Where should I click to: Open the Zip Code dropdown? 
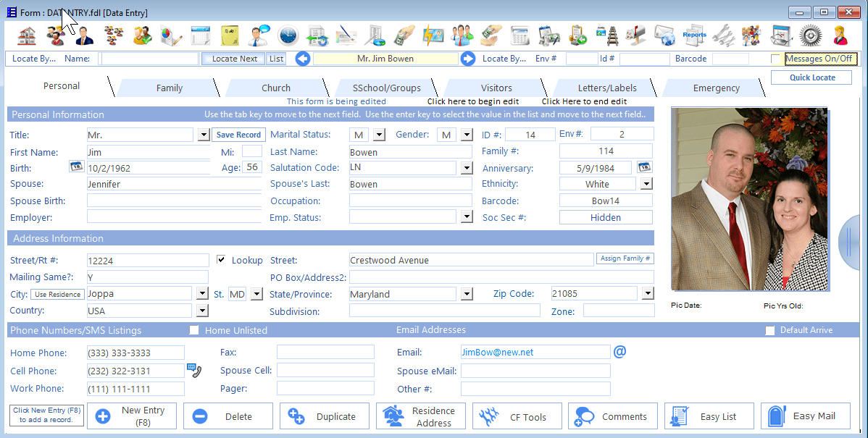point(648,293)
